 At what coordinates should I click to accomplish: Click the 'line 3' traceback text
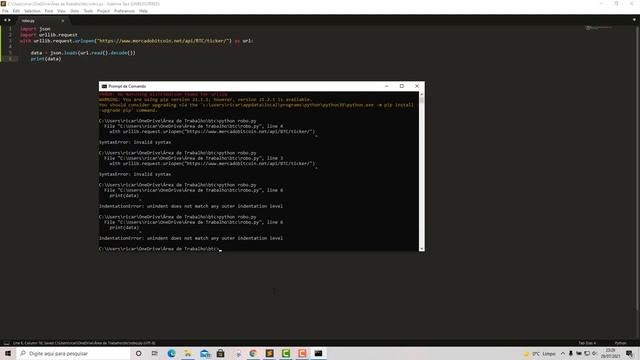(x=275, y=158)
